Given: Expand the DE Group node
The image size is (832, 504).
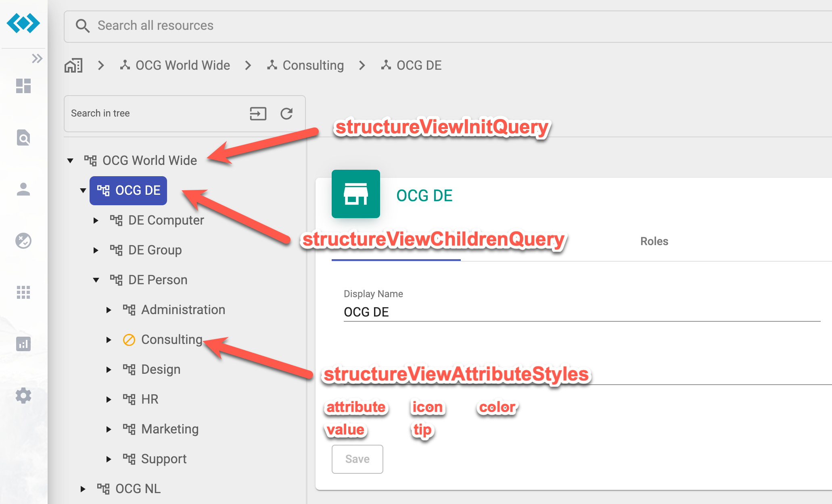Looking at the screenshot, I should 96,250.
